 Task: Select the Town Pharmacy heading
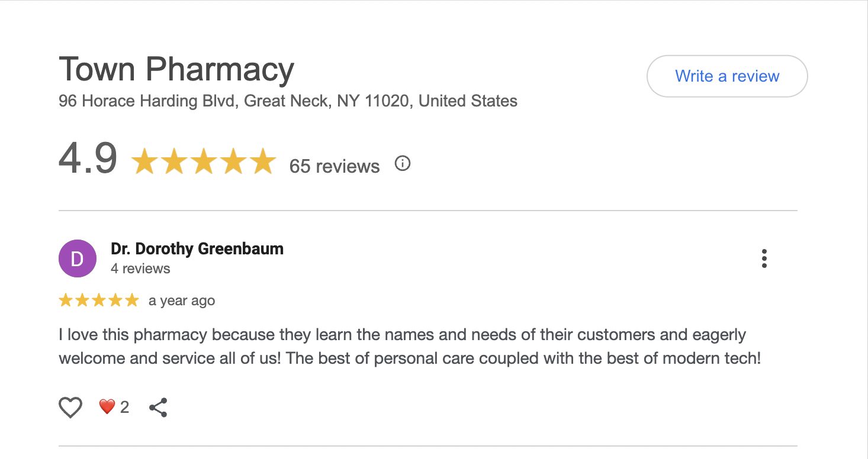tap(176, 69)
